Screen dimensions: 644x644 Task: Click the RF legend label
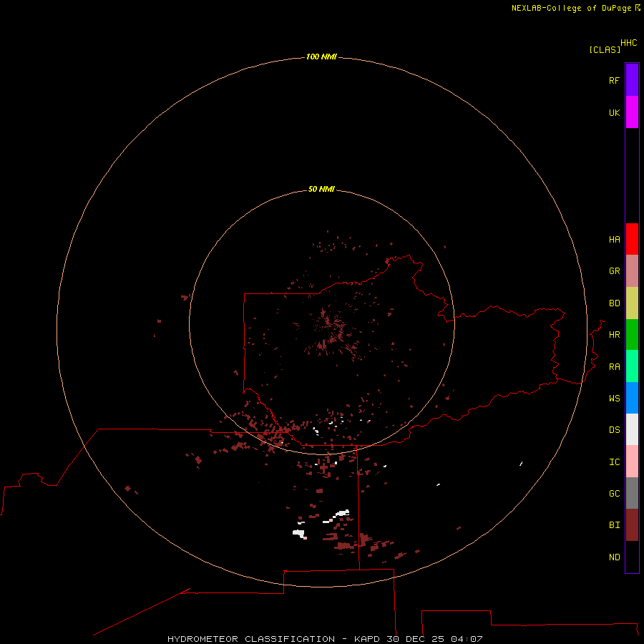pos(615,80)
